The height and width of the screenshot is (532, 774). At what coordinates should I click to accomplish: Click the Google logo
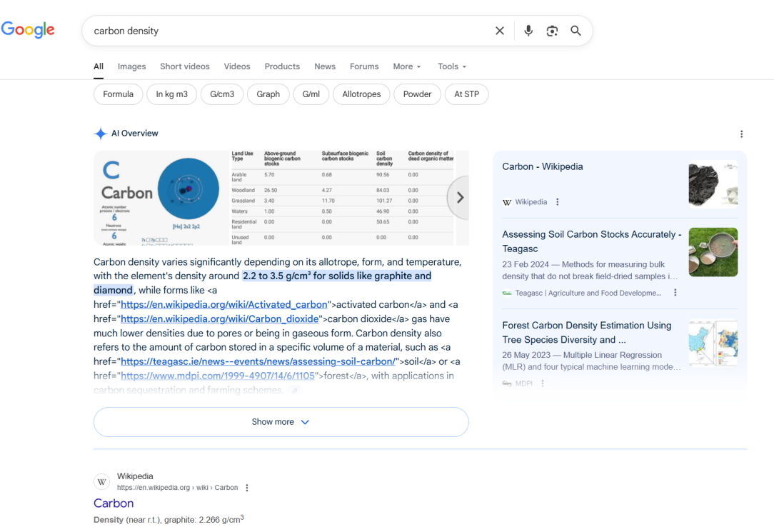[x=28, y=29]
